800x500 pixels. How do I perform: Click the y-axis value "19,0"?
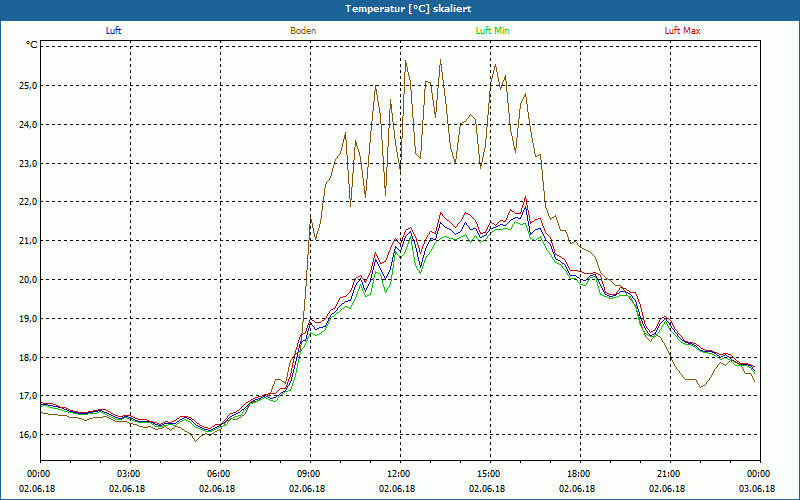tap(29, 318)
